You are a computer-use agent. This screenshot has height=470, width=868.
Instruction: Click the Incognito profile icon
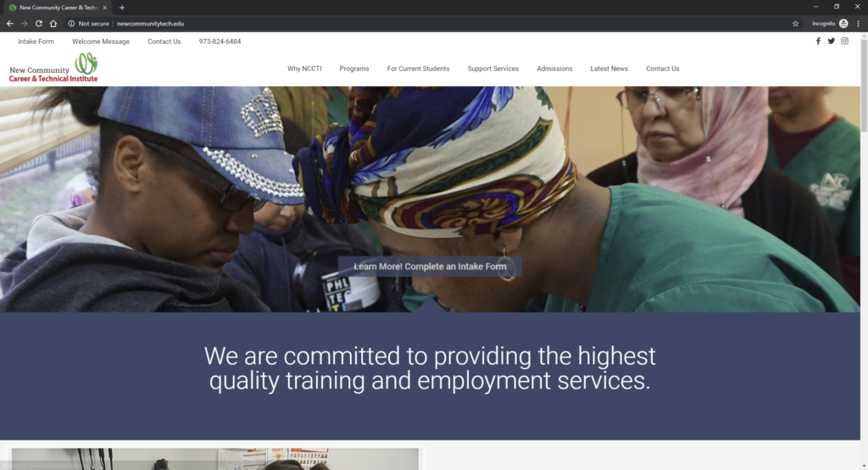(x=843, y=24)
